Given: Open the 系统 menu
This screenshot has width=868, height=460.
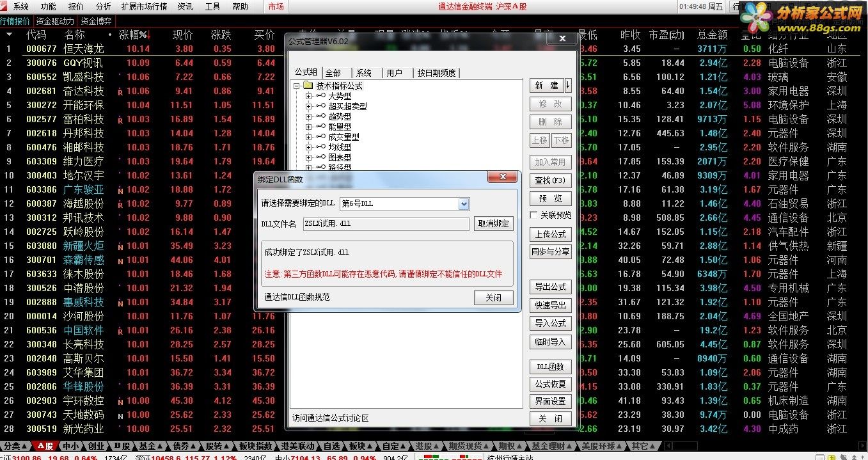Looking at the screenshot, I should click(x=21, y=6).
